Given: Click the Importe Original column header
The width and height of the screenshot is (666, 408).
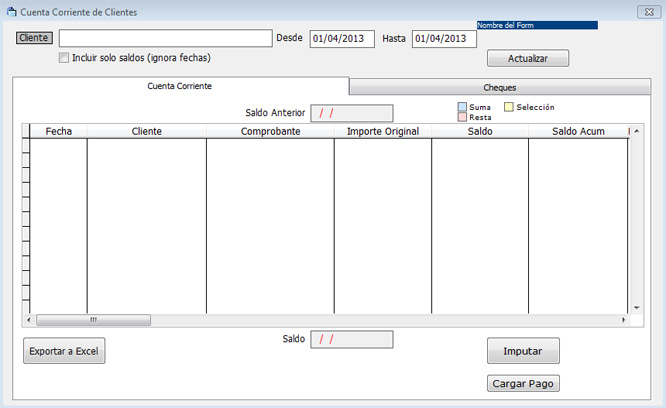Looking at the screenshot, I should 382,131.
